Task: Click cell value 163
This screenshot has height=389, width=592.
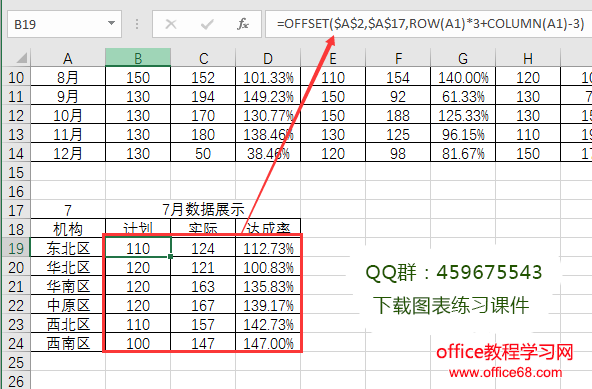Action: (203, 286)
